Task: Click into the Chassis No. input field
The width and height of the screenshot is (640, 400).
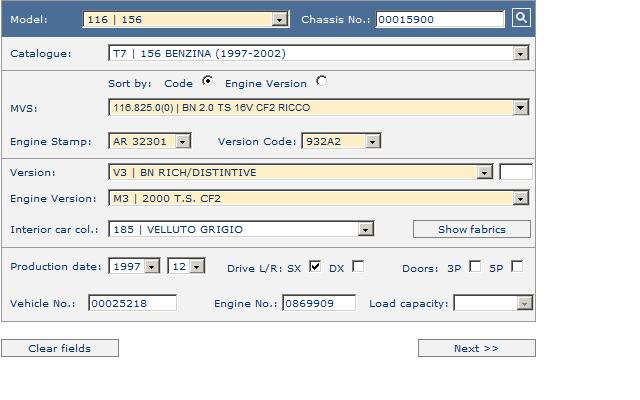Action: click(x=440, y=19)
